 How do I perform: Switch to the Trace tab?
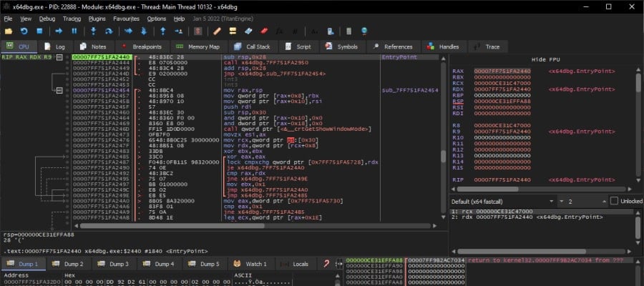click(487, 46)
